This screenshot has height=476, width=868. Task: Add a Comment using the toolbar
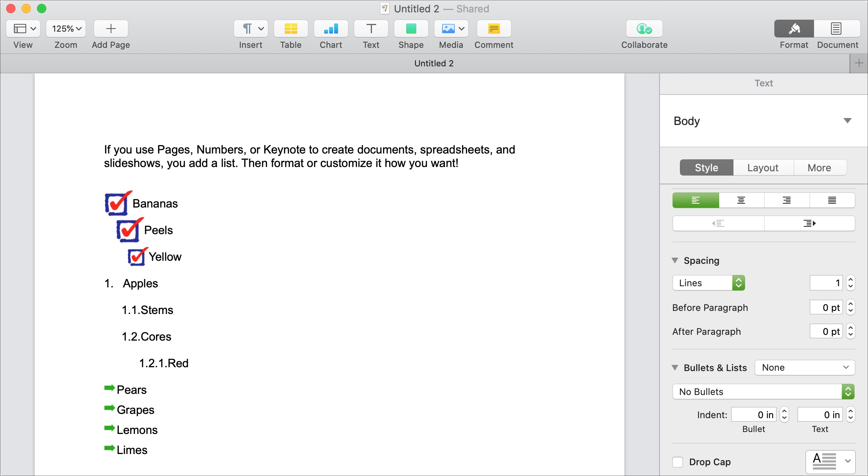pyautogui.click(x=494, y=29)
